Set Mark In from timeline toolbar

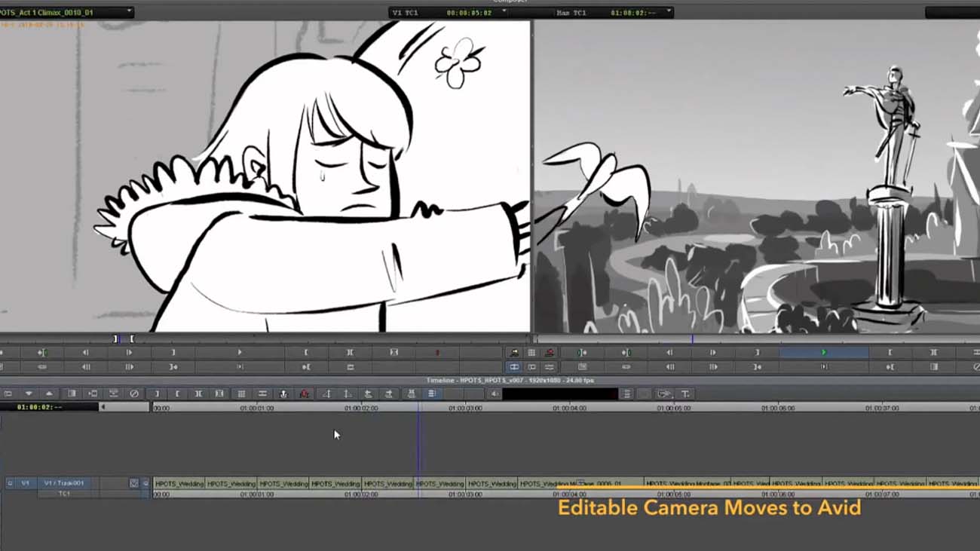177,393
